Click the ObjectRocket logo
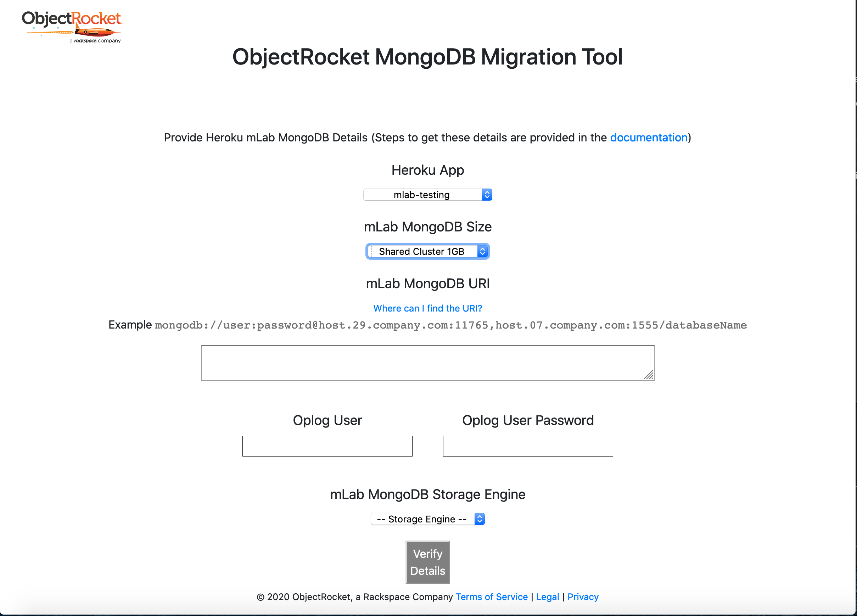 tap(72, 27)
